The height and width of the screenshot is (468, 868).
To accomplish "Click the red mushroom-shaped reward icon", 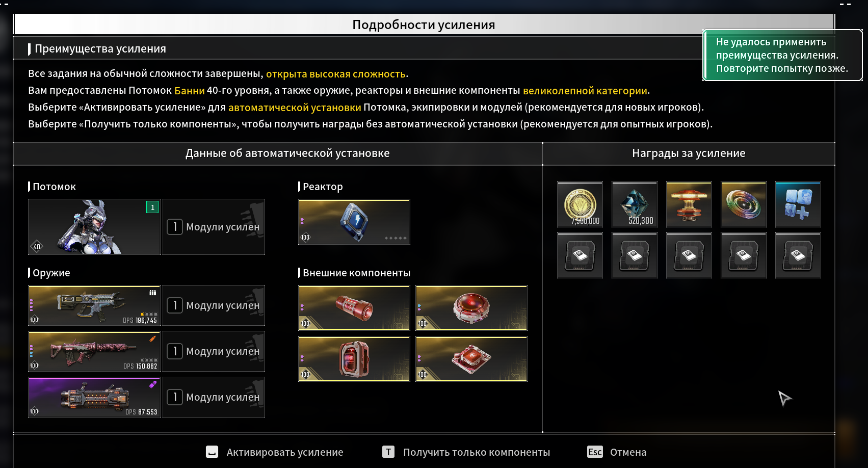I will point(689,204).
